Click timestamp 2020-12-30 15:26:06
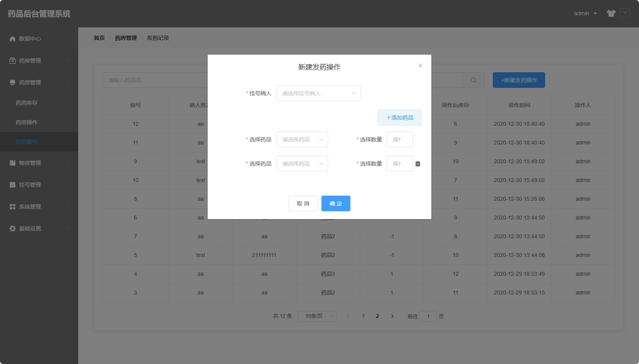 (x=519, y=199)
